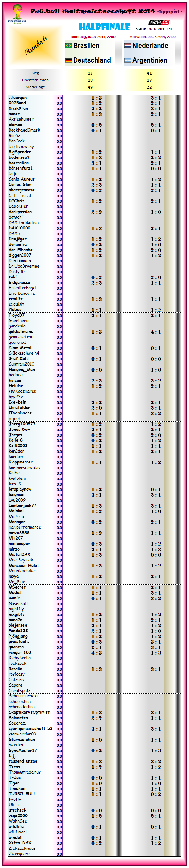Select the Sieg count 13

(90, 73)
